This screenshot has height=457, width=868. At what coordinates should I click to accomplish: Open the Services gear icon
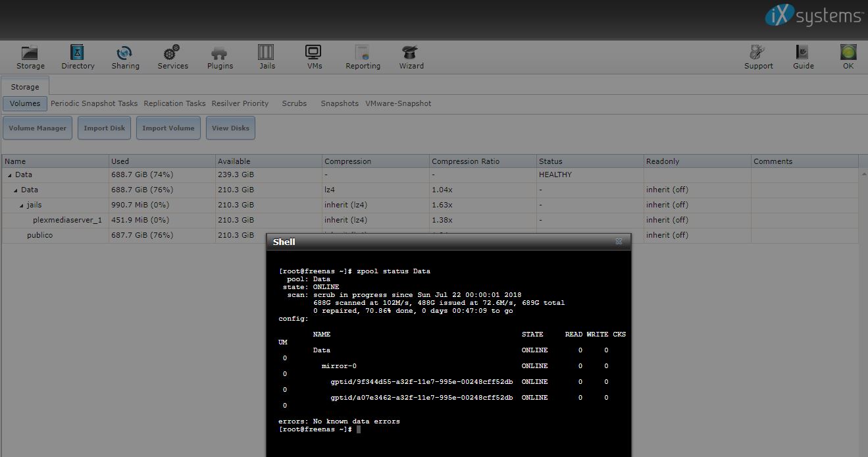172,57
